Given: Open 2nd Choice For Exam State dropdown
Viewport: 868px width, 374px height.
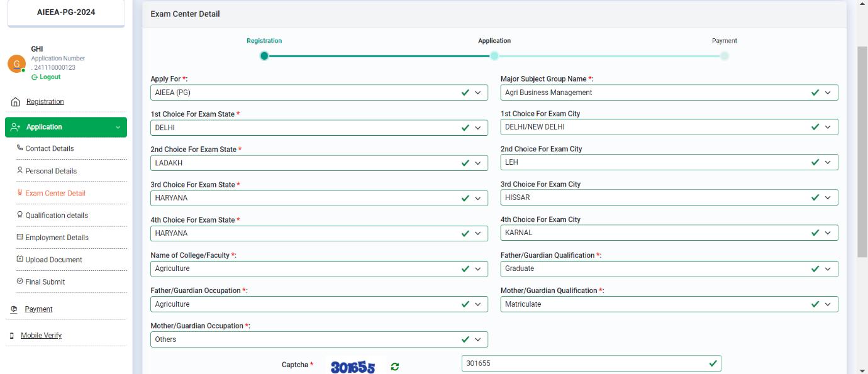Looking at the screenshot, I should 320,163.
